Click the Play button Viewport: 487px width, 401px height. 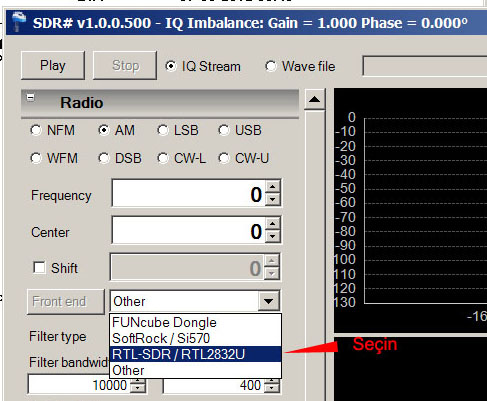click(x=53, y=65)
